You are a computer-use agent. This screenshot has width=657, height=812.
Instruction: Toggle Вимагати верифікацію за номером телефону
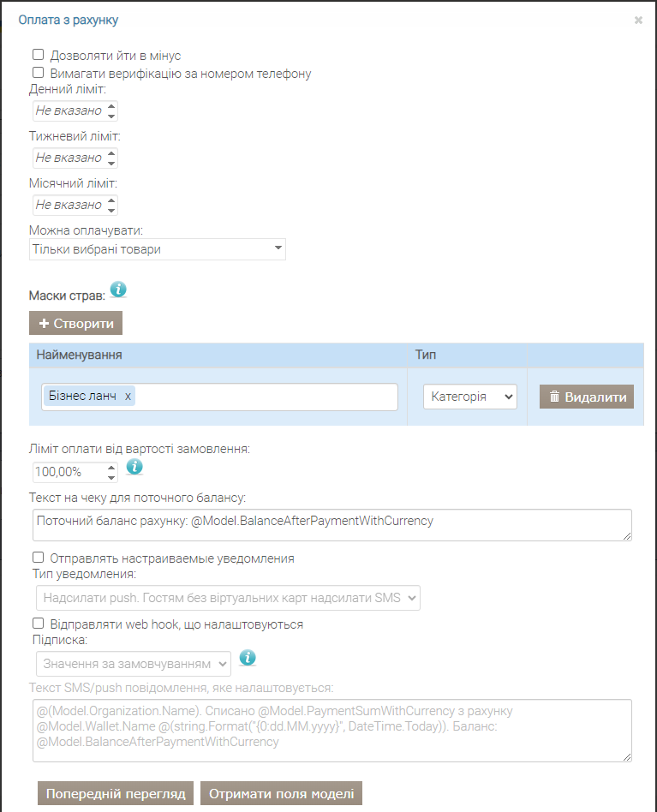click(39, 73)
